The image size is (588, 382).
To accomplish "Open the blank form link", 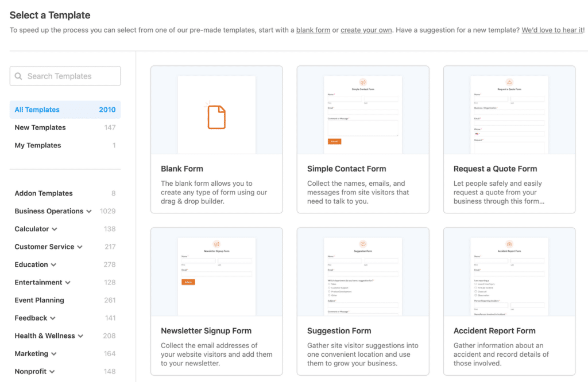I will tap(313, 30).
